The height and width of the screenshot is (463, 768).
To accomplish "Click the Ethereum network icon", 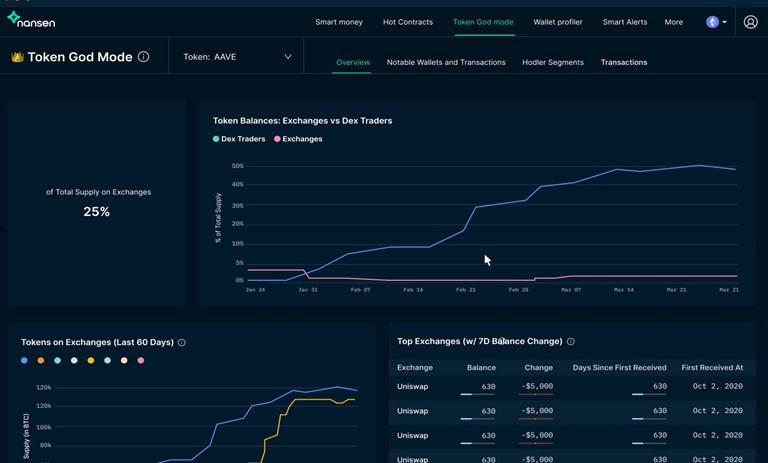I will [x=712, y=22].
